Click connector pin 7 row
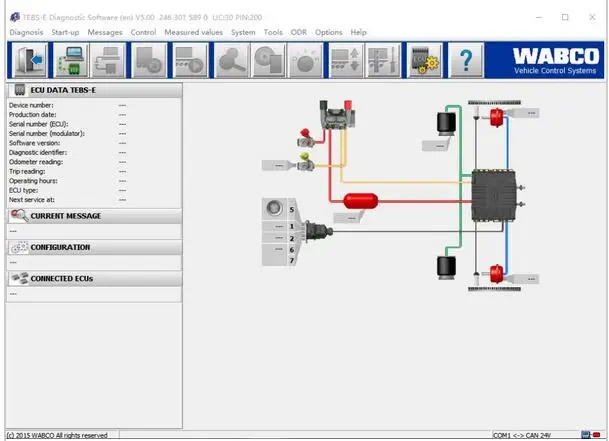Image resolution: width=609 pixels, height=441 pixels. pyautogui.click(x=279, y=260)
